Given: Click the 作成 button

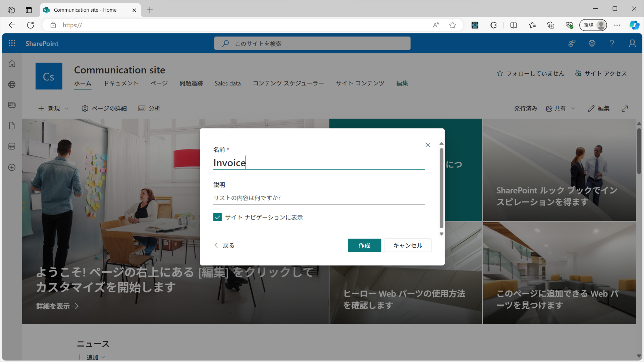Looking at the screenshot, I should pos(364,245).
